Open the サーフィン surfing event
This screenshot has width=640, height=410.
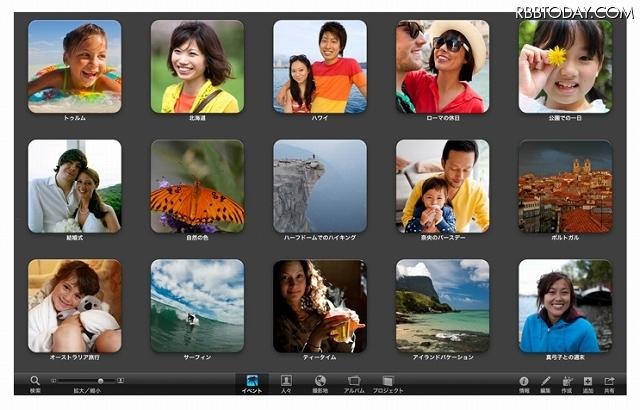(197, 306)
